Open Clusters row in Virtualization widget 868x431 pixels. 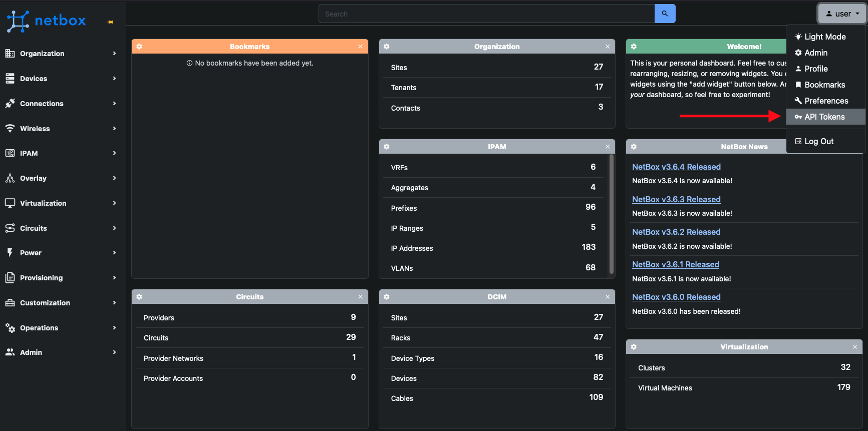(x=744, y=368)
